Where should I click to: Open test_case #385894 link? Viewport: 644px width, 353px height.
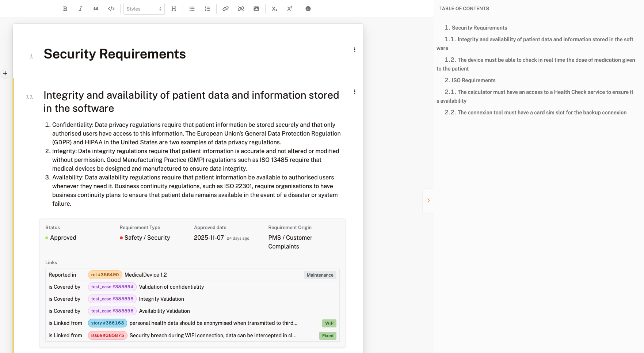click(x=112, y=287)
